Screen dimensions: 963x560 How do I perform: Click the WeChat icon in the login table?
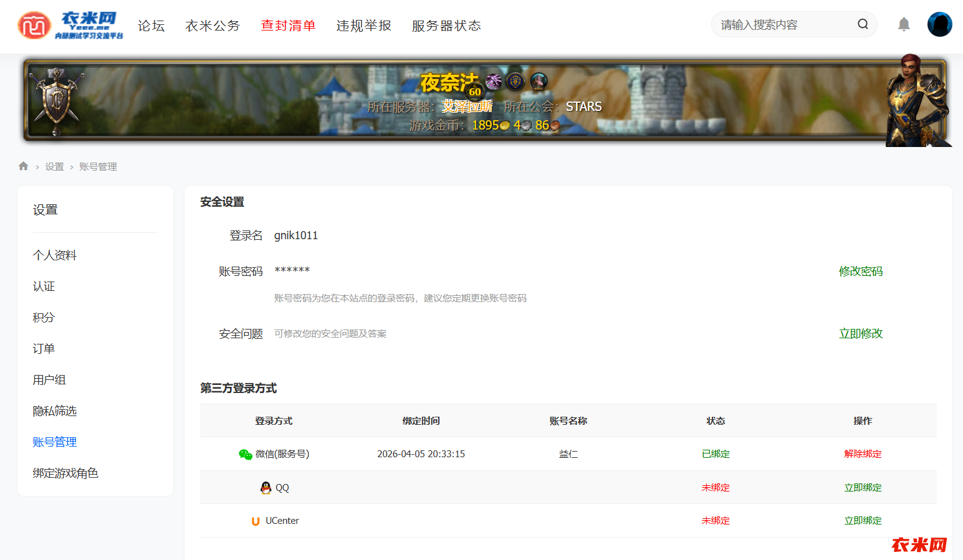pyautogui.click(x=246, y=455)
